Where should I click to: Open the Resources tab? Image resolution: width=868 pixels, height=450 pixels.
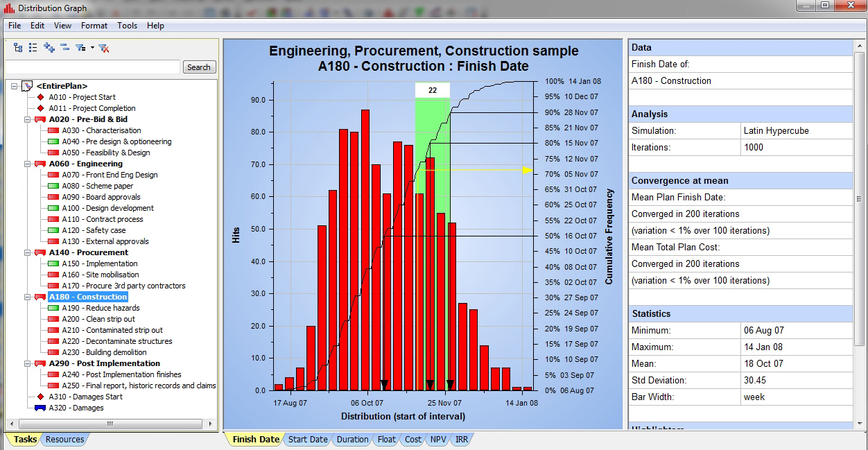tap(64, 440)
